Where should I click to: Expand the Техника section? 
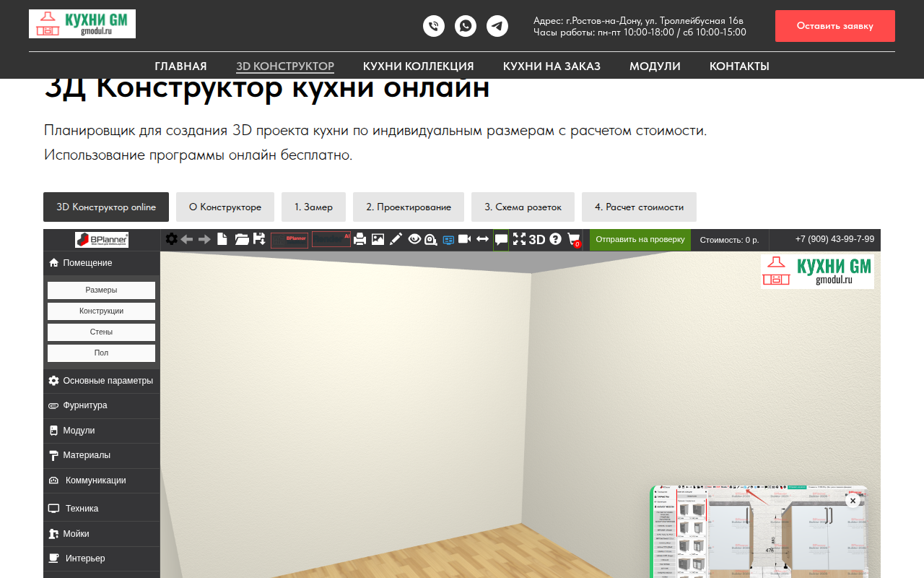click(x=102, y=509)
